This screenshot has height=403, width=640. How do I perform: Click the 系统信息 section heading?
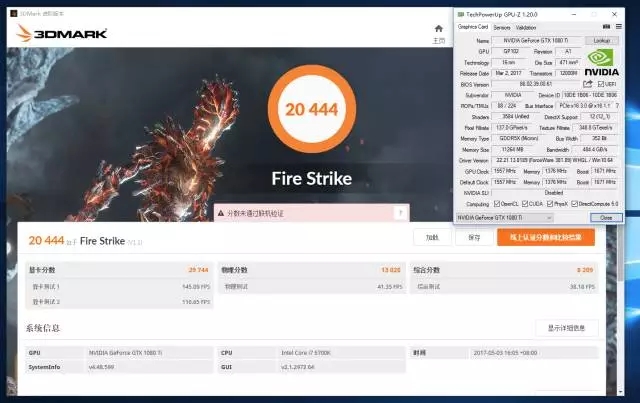click(42, 328)
